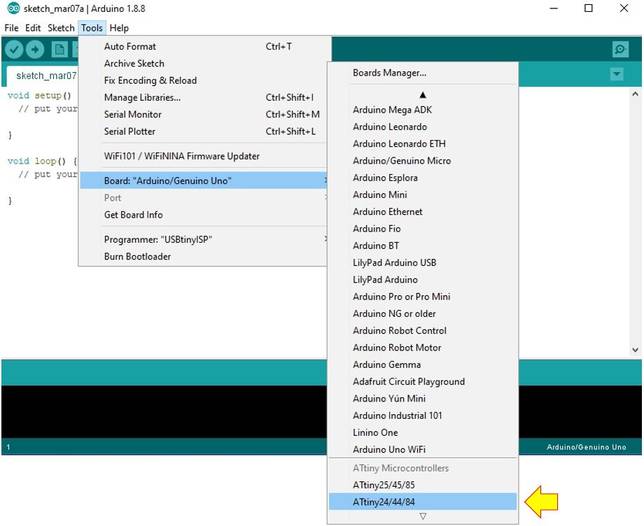Open the File menu
This screenshot has height=526, width=644.
(12, 28)
